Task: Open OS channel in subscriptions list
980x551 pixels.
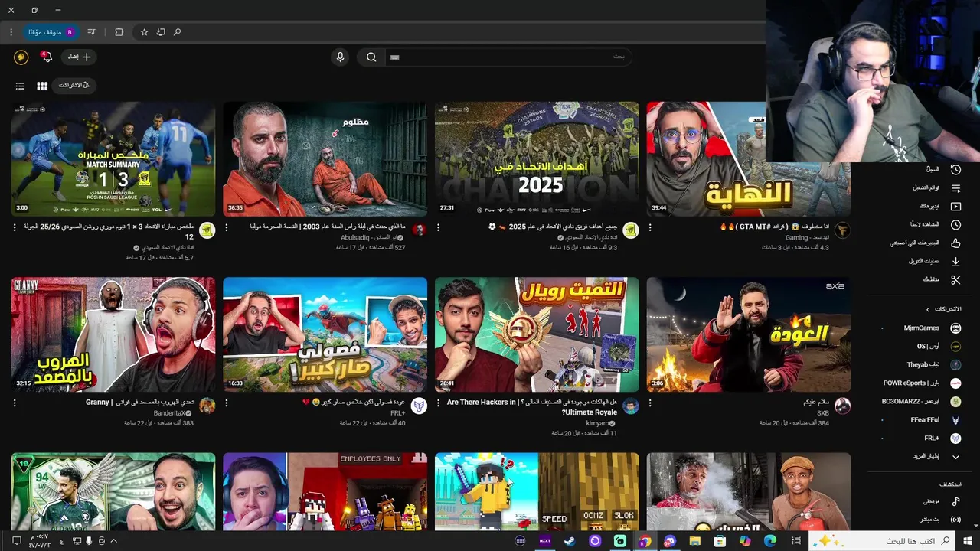Action: click(920, 347)
